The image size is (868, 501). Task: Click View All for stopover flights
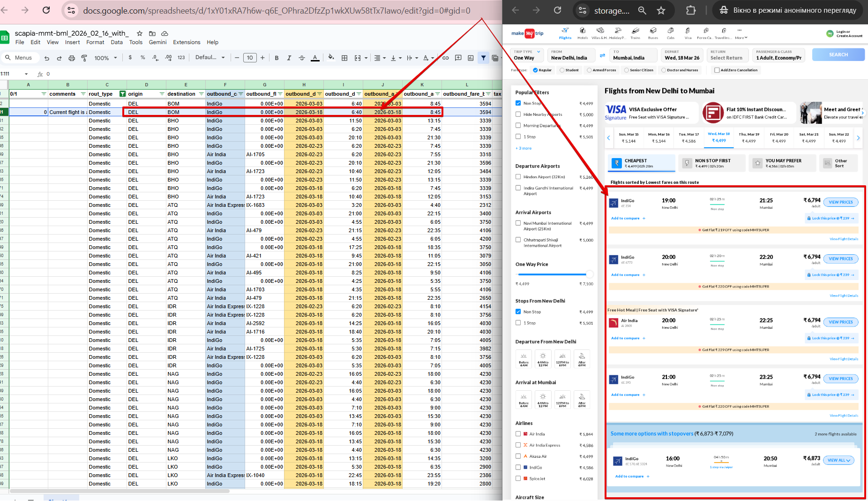coord(839,460)
